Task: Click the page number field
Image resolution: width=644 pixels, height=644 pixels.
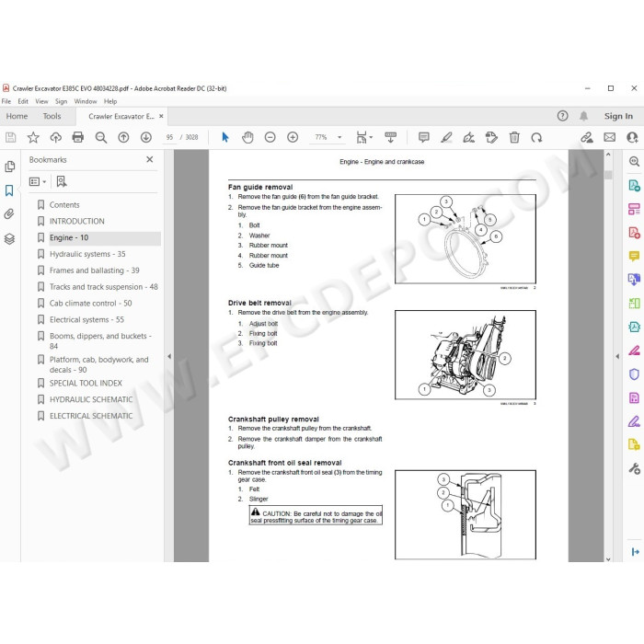Action: (x=169, y=137)
